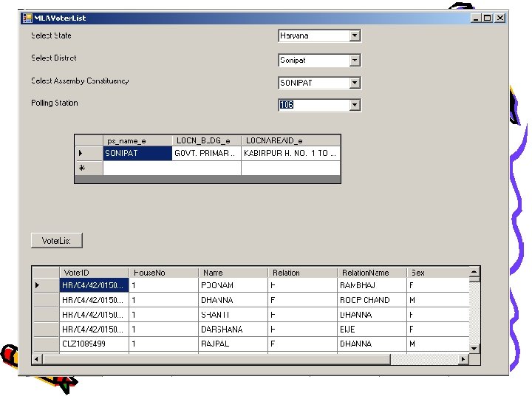
Task: Select the KABIRPUR H. NO. 1 TO cell
Action: 291,153
